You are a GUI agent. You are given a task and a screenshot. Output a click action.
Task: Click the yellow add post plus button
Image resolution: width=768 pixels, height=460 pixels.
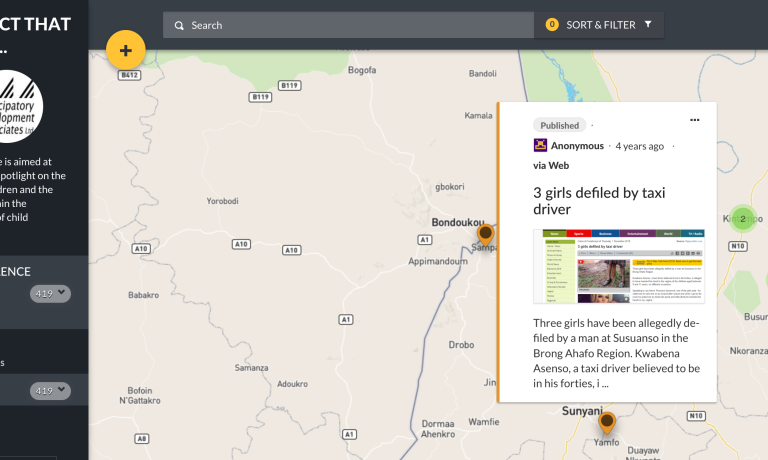pos(126,49)
